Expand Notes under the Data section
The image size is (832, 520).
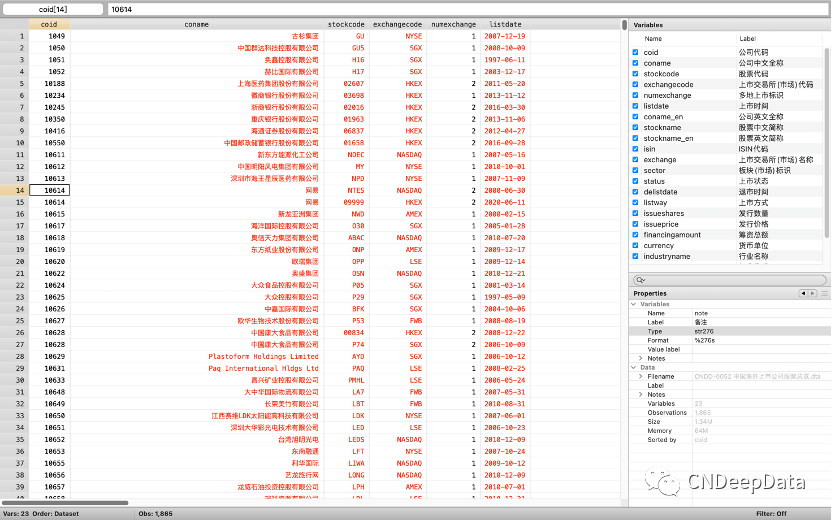[x=640, y=394]
